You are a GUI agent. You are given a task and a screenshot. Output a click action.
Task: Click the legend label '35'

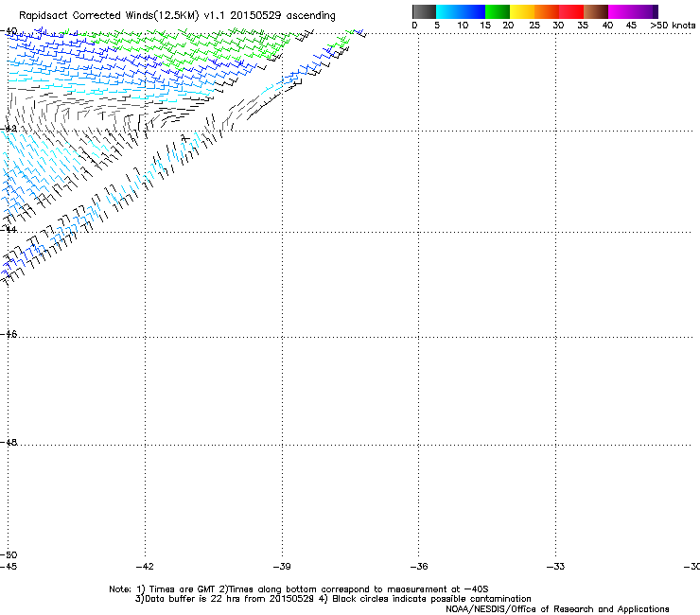pyautogui.click(x=583, y=26)
